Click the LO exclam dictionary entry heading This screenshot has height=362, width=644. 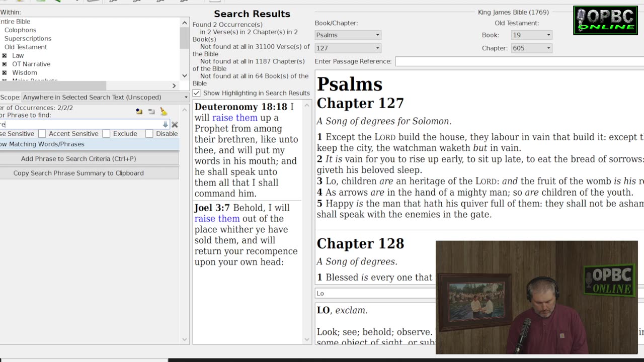(342, 310)
